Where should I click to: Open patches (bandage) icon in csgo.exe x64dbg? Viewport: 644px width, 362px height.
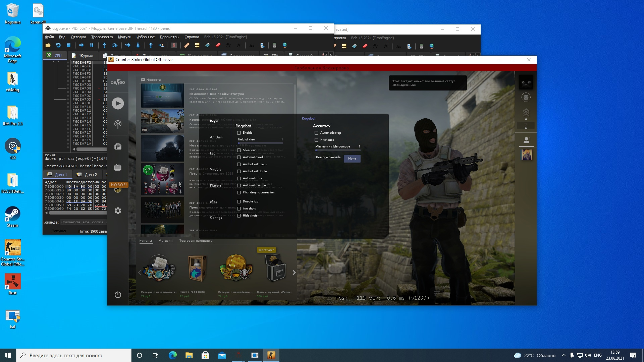187,45
